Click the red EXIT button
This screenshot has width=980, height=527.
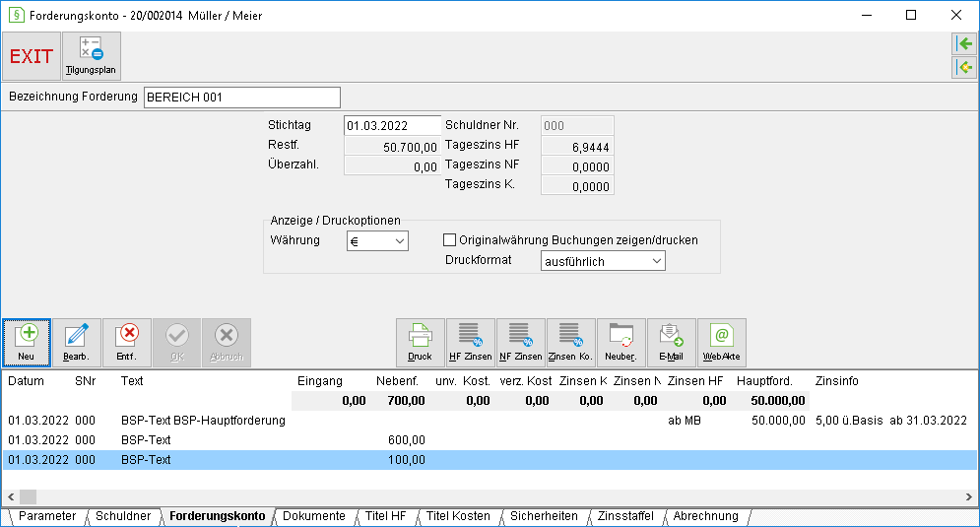[32, 56]
